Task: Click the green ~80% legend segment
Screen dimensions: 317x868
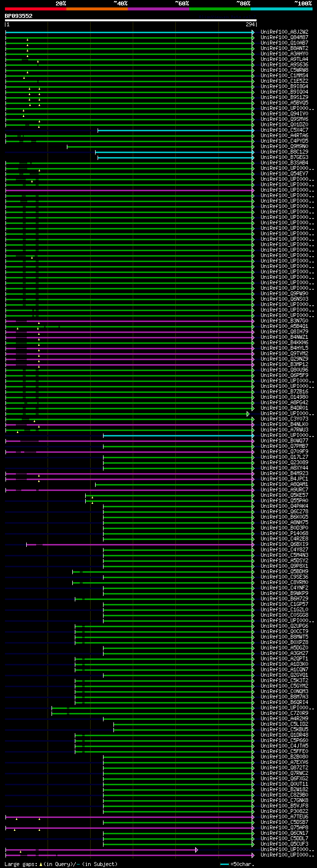Action: coord(219,9)
